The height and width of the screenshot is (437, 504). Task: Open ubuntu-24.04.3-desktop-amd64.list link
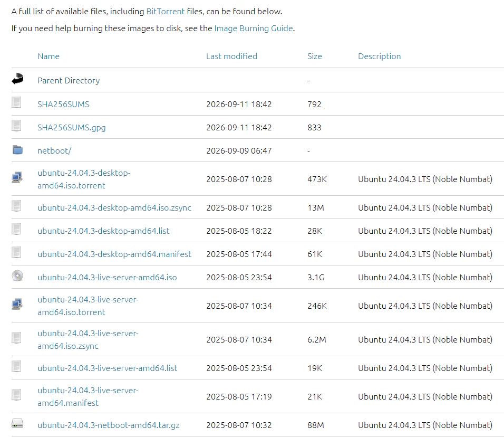103,231
